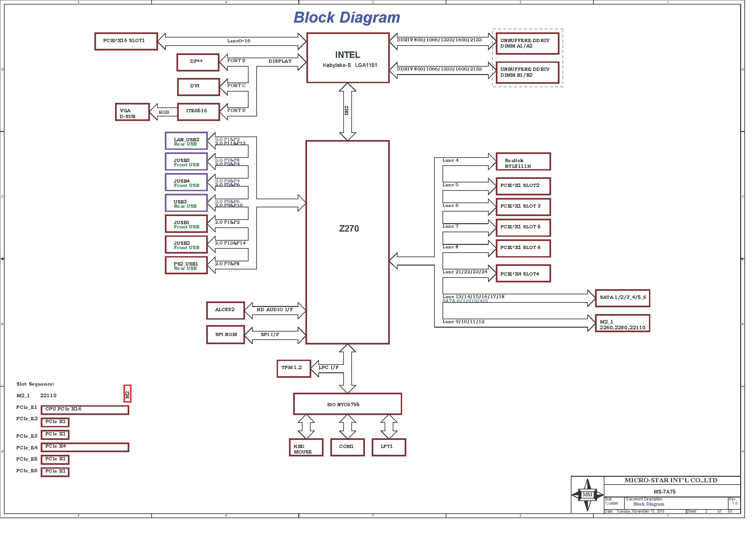The height and width of the screenshot is (535, 756).
Task: Select the Realtek RTL8111H block
Action: (523, 162)
